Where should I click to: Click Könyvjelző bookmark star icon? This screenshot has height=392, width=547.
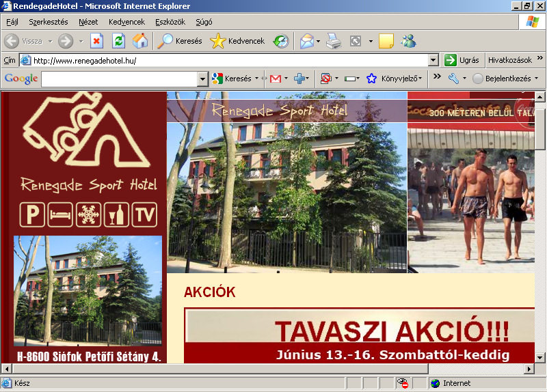point(371,79)
